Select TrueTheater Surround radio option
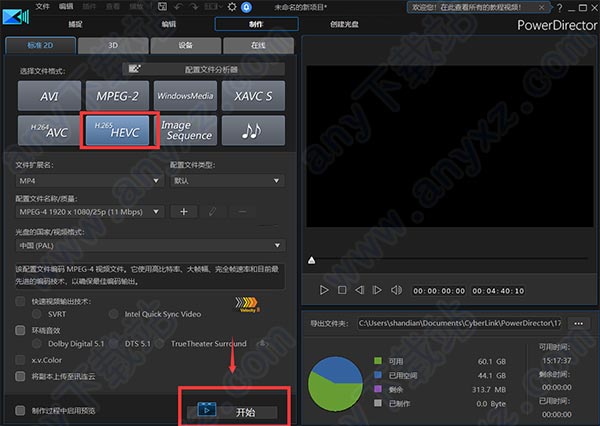 pos(160,343)
